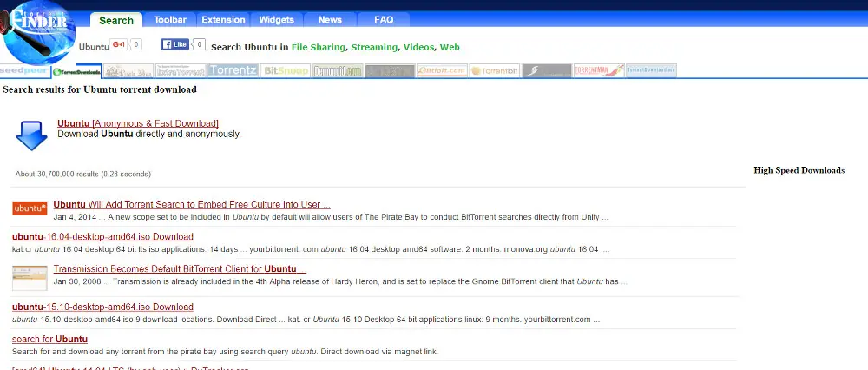Open ubuntu-15.10-desktop-amd64.iso Download link
Viewport: 868px width, 370px height.
pyautogui.click(x=102, y=307)
